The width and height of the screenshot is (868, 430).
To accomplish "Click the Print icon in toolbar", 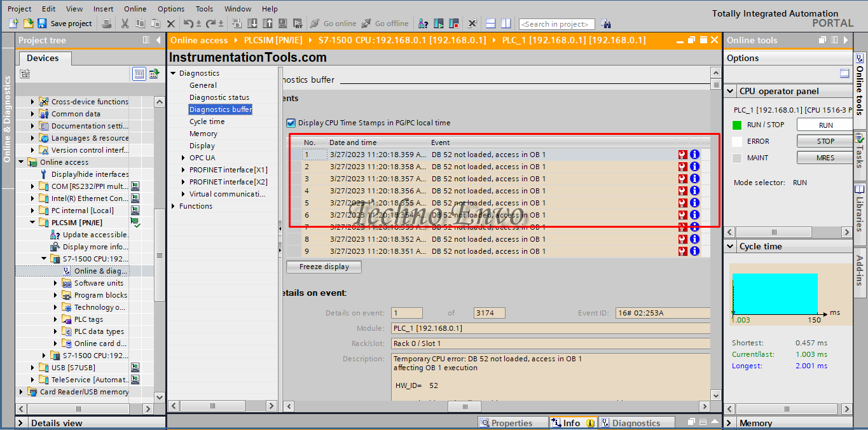I will tap(107, 24).
